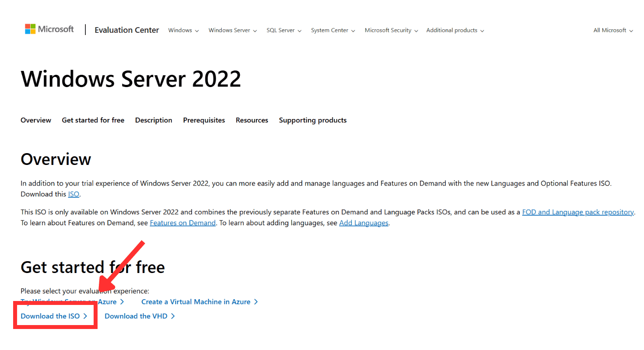This screenshot has height=350, width=644.
Task: Select the Prerequisites navigation tab
Action: click(204, 120)
